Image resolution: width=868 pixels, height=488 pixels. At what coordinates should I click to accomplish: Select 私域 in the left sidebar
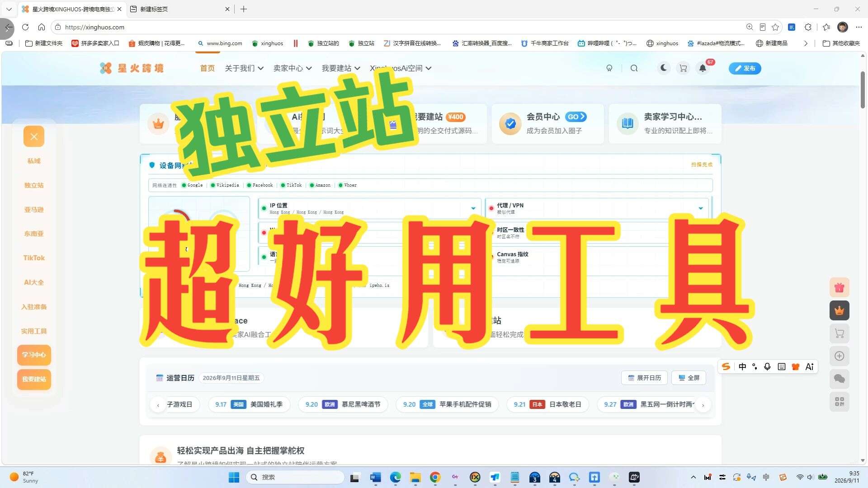[34, 161]
